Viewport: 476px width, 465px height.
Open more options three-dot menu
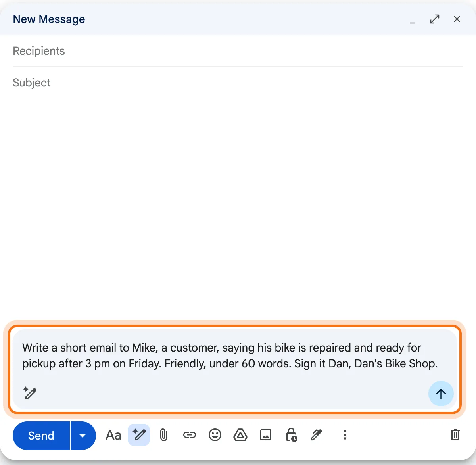(345, 435)
